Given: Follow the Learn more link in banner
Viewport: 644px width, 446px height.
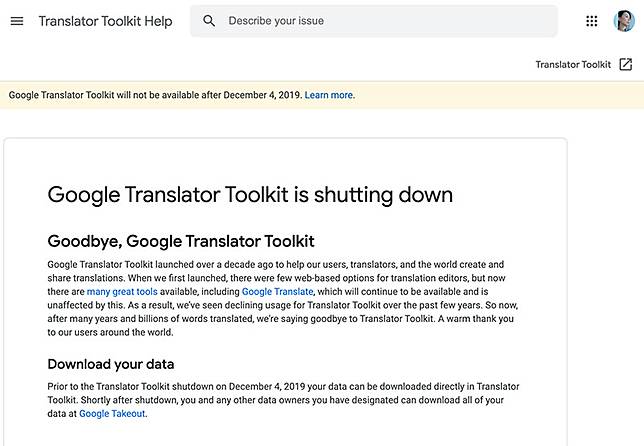Looking at the screenshot, I should pyautogui.click(x=329, y=95).
